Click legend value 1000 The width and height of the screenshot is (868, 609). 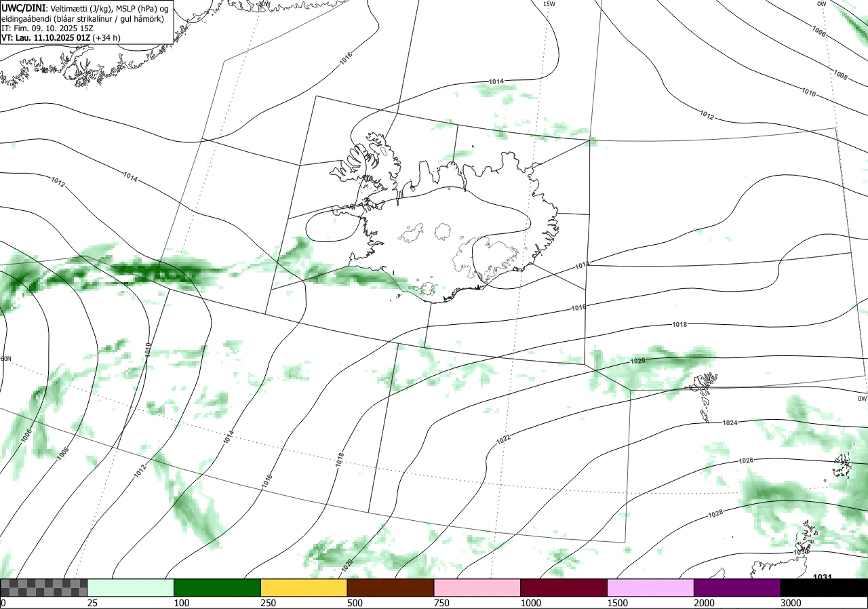531,603
